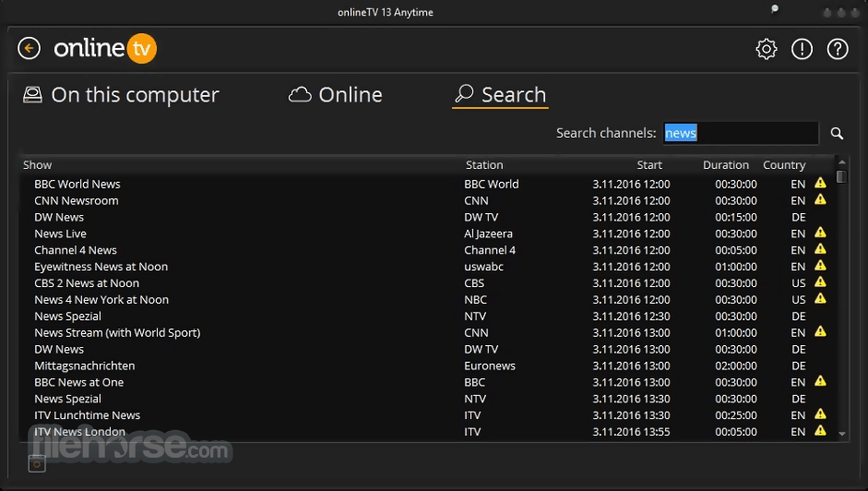The height and width of the screenshot is (491, 868).
Task: Select DW News show at 12:00
Action: point(59,217)
